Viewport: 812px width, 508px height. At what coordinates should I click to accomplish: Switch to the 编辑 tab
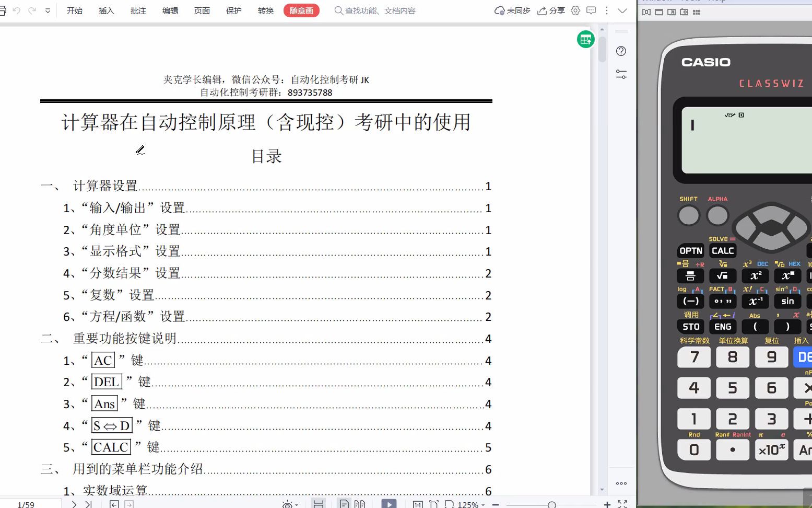point(170,10)
